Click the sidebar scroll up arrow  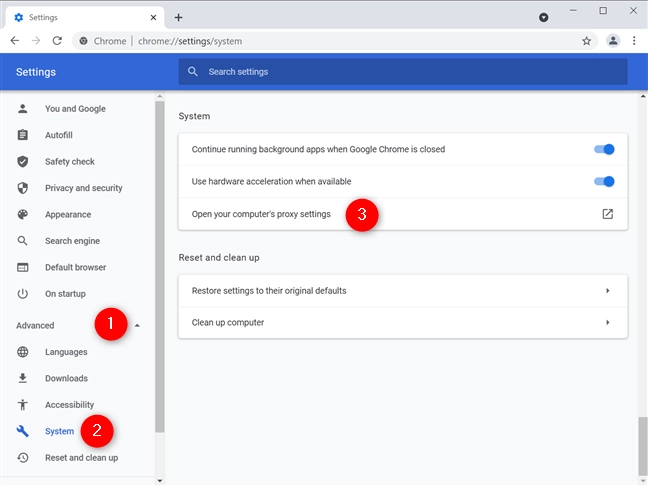click(x=160, y=96)
